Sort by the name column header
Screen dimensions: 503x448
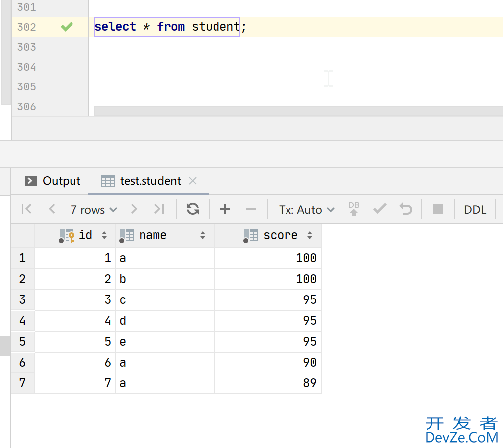(153, 235)
